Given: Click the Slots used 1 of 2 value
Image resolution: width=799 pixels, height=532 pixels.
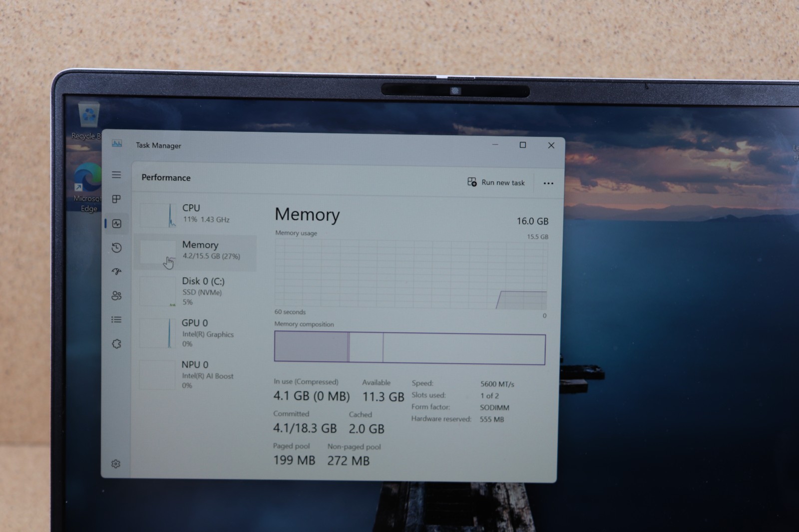Looking at the screenshot, I should tap(489, 396).
